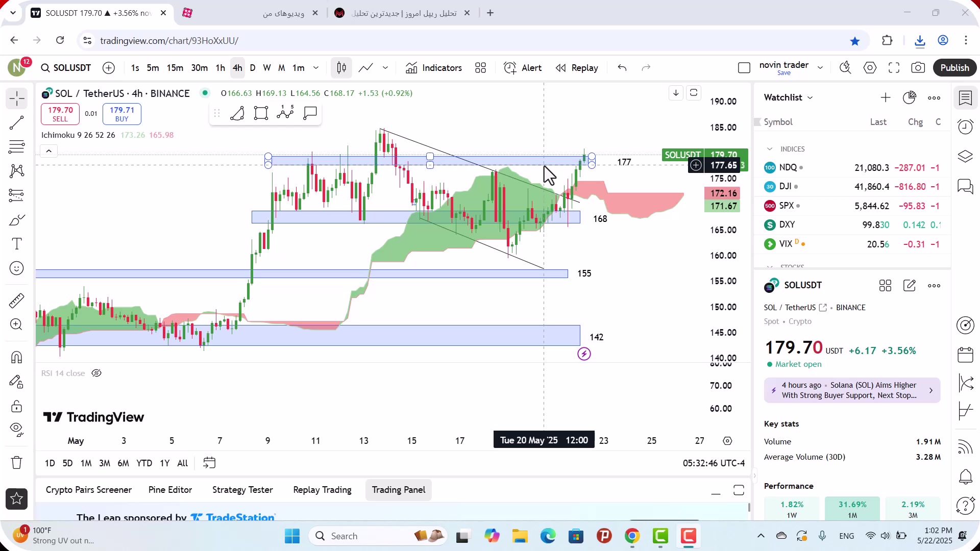Open quick search icon
The width and height of the screenshot is (980, 551).
click(845, 68)
